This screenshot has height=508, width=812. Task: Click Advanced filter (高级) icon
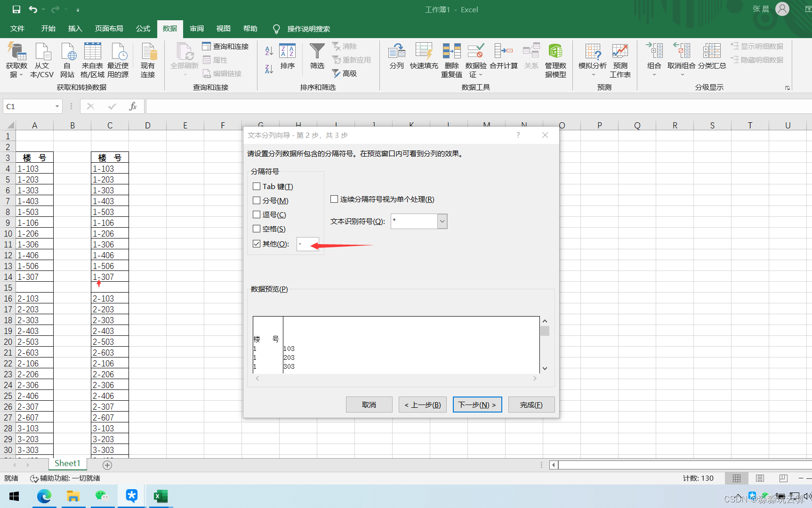(345, 73)
